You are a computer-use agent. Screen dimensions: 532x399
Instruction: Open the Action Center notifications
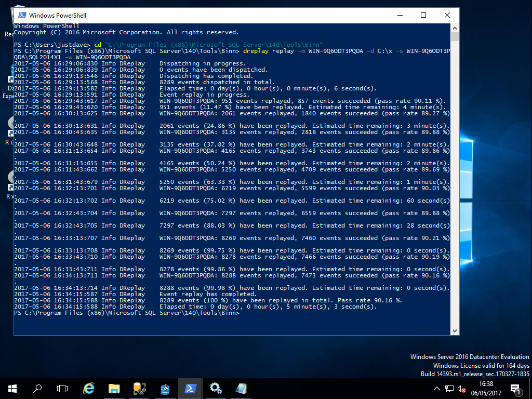pyautogui.click(x=516, y=388)
